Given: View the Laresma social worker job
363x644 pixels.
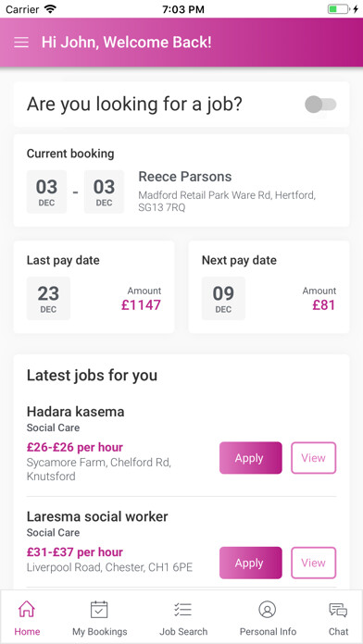Looking at the screenshot, I should (314, 563).
